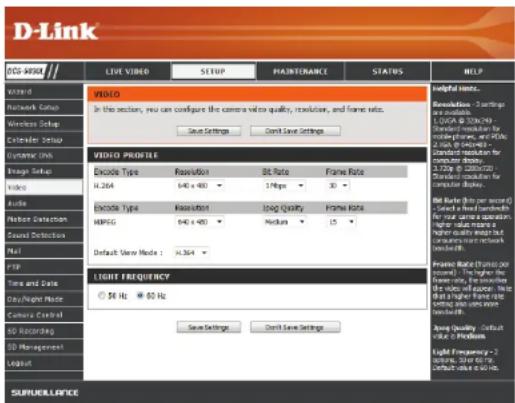Click bottom Save Settings button
Screen dimensions: 515x403
point(209,327)
